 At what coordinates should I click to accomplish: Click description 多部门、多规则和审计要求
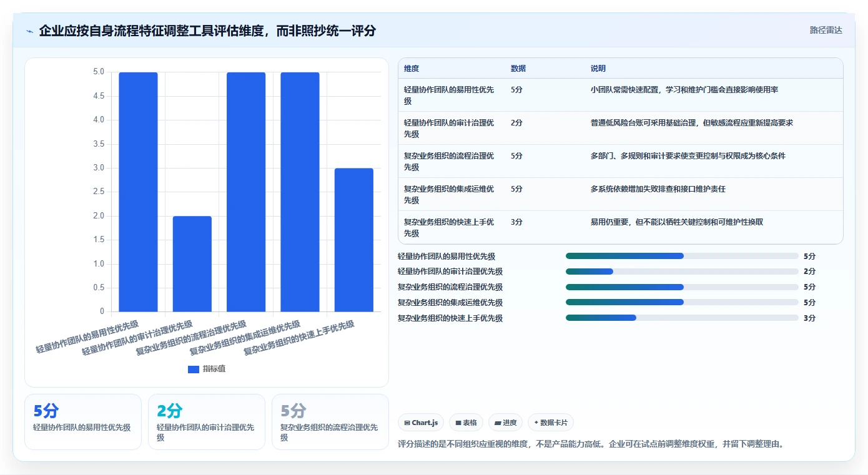(688, 156)
